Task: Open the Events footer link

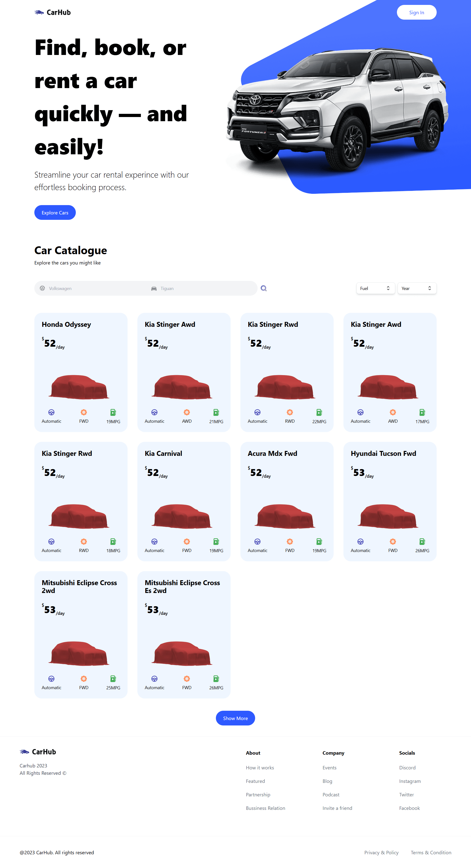Action: (x=329, y=768)
